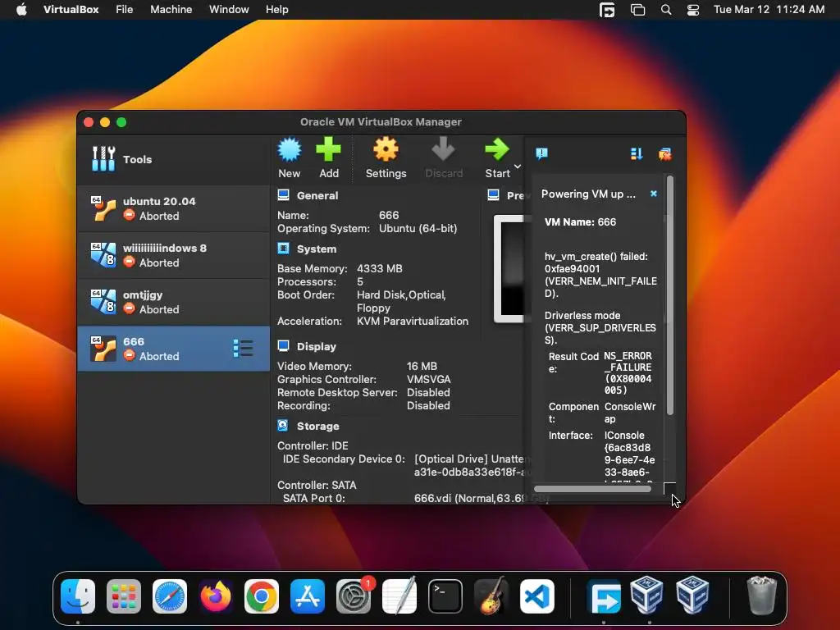Image resolution: width=840 pixels, height=630 pixels.
Task: Click the sort notifications icon
Action: click(636, 154)
